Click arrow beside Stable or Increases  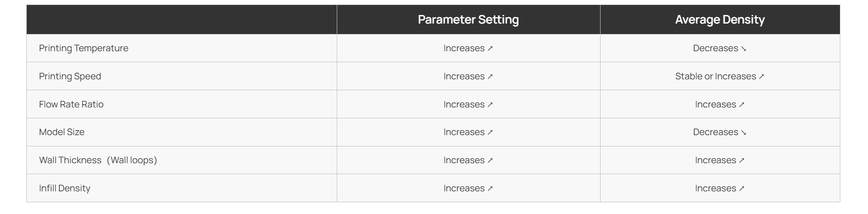tap(761, 77)
